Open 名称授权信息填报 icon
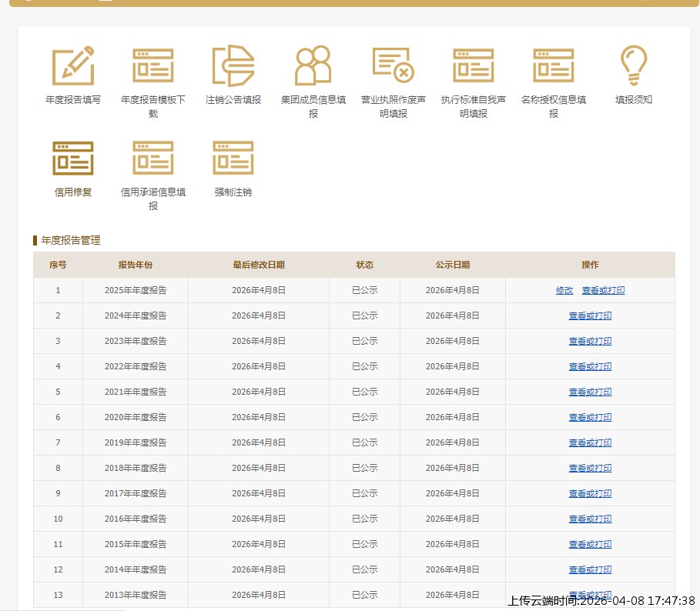 click(x=554, y=66)
